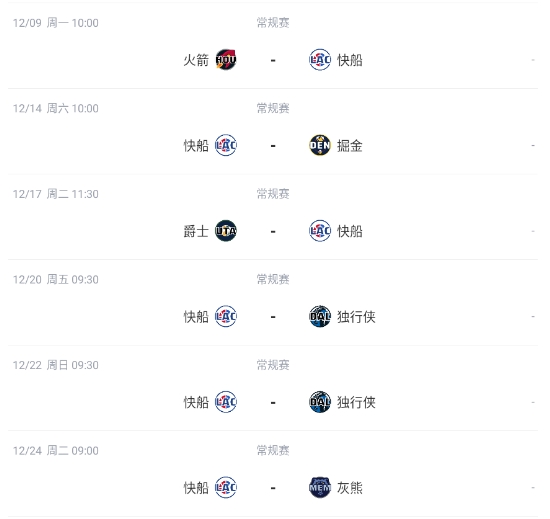Open the 爵士 team name link
This screenshot has width=550, height=519.
click(x=196, y=231)
